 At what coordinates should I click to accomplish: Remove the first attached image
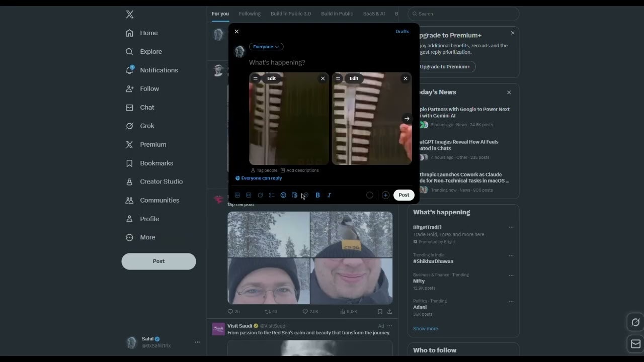(x=323, y=78)
